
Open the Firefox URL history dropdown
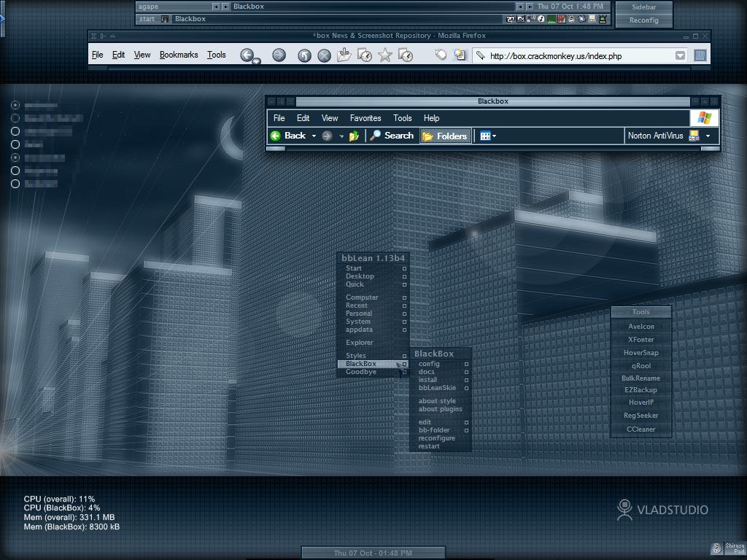pos(681,55)
